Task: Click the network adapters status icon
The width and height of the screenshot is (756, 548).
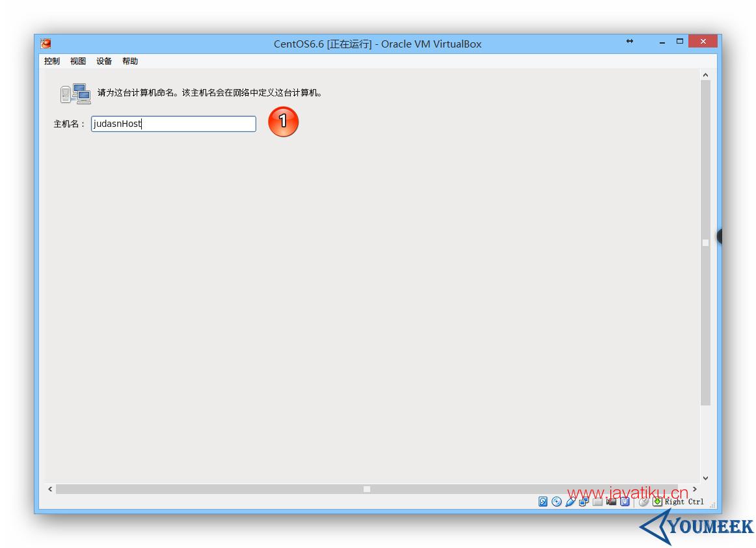Action: 584,502
